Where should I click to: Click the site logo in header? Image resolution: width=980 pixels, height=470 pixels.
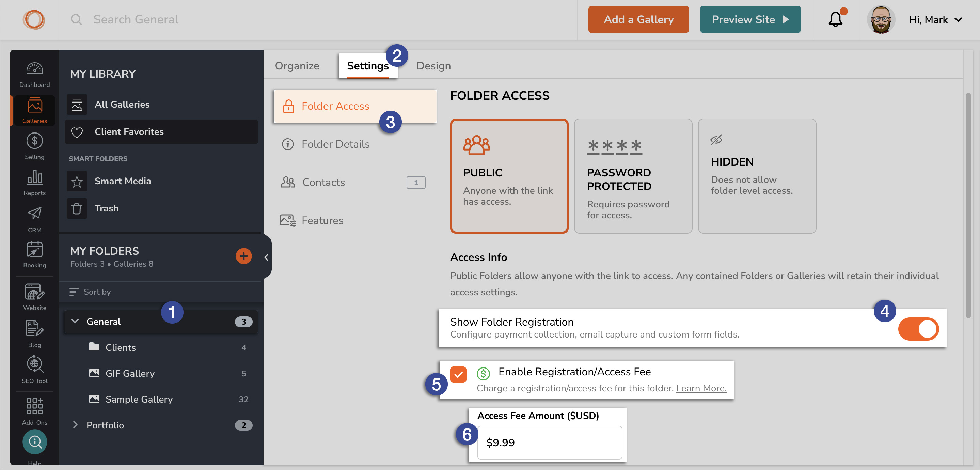pos(34,19)
